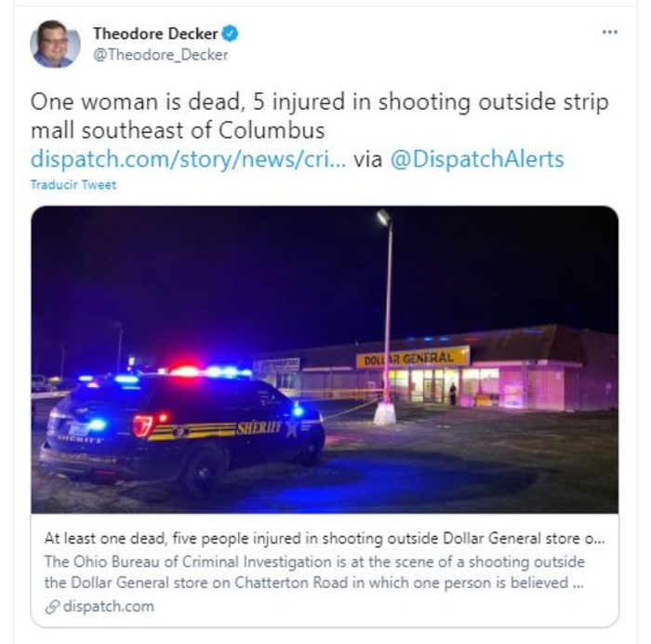Click the Theodore Decker display name

point(155,34)
